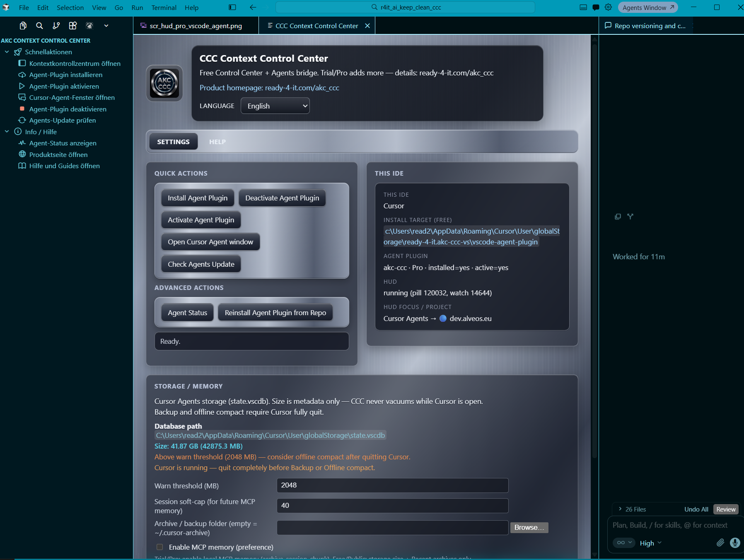Click Deactivate Agent Plugin button

click(x=282, y=198)
